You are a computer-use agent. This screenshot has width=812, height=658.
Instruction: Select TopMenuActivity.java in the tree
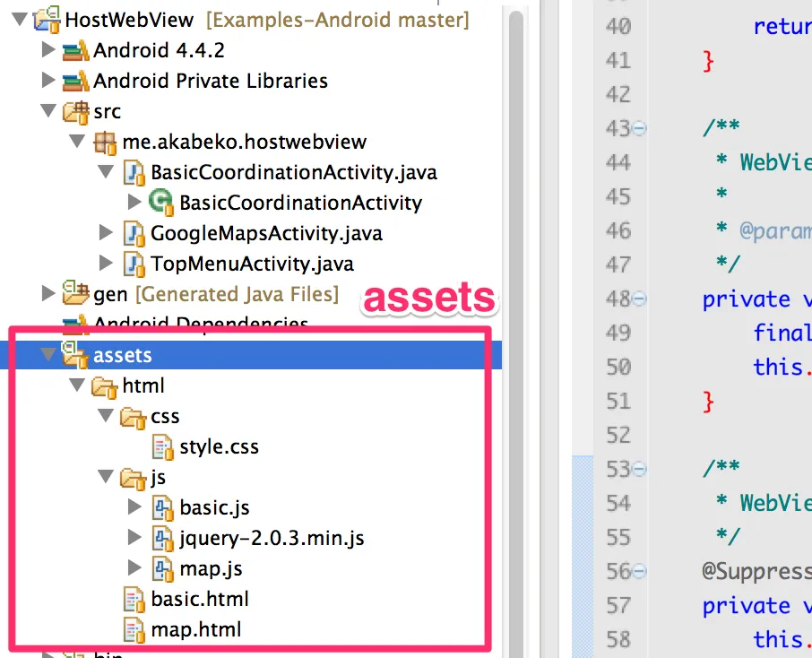[252, 264]
